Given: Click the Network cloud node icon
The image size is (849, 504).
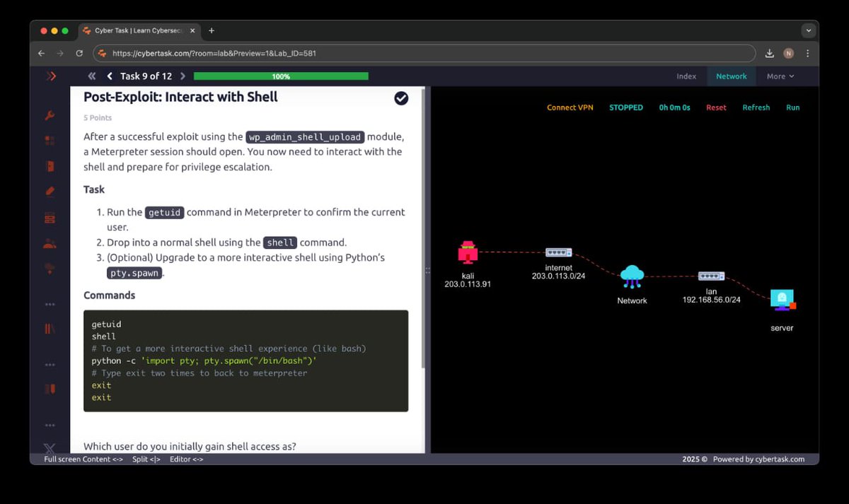Looking at the screenshot, I should 632,276.
